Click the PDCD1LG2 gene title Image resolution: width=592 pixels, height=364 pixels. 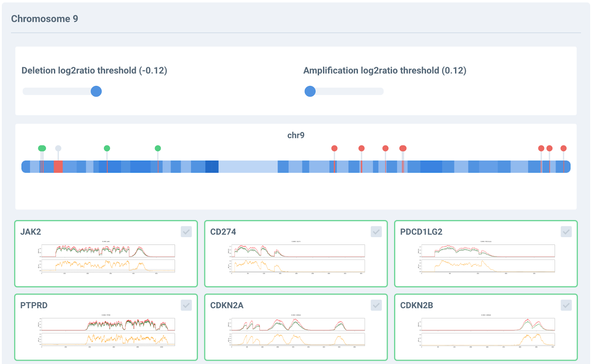(421, 232)
